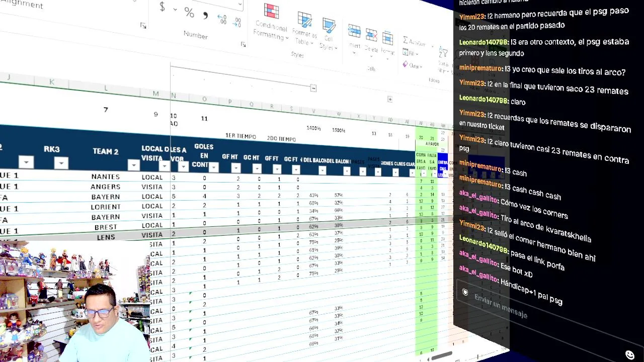Select column M header

point(155,94)
